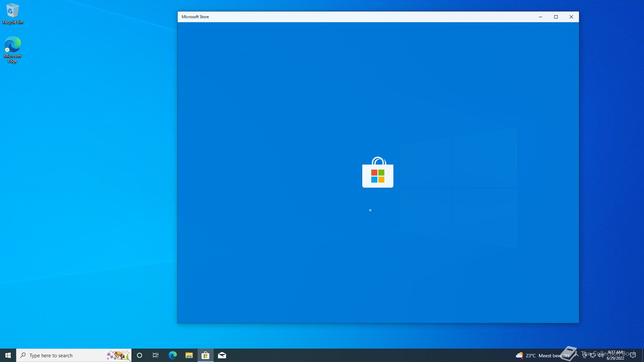Minimize the Microsoft Store window
Viewport: 644px width, 362px height.
(540, 17)
